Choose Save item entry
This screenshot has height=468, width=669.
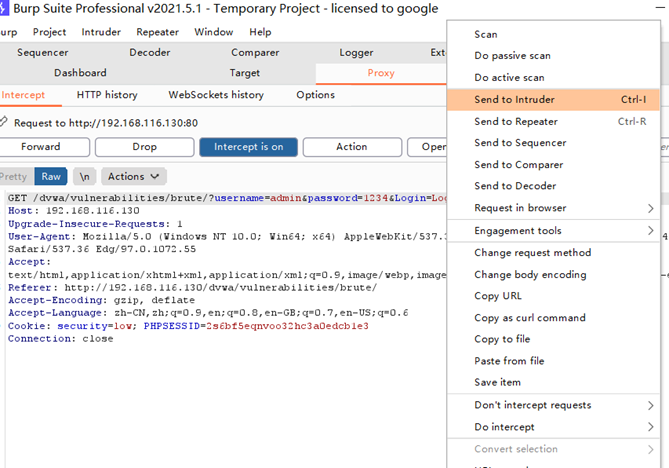pyautogui.click(x=553, y=382)
